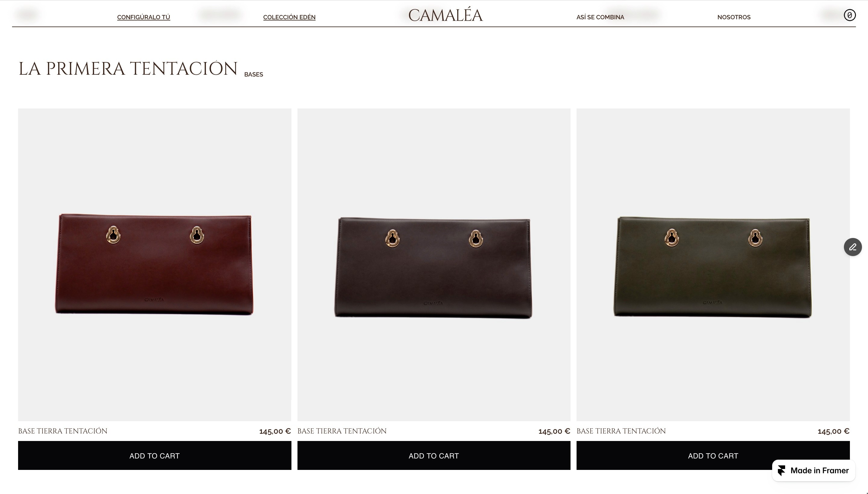868x494 pixels.
Task: Click the CAMALÉA logo in header
Action: point(445,15)
